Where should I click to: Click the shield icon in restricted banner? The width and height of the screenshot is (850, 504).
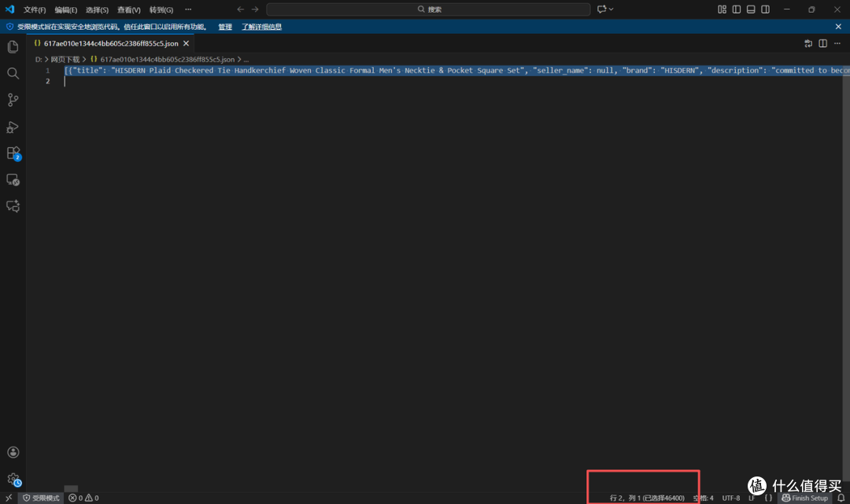[9, 27]
